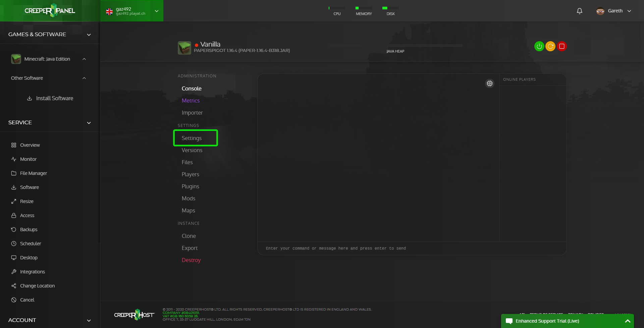Collapse the Service section
The height and width of the screenshot is (328, 644).
tap(89, 123)
